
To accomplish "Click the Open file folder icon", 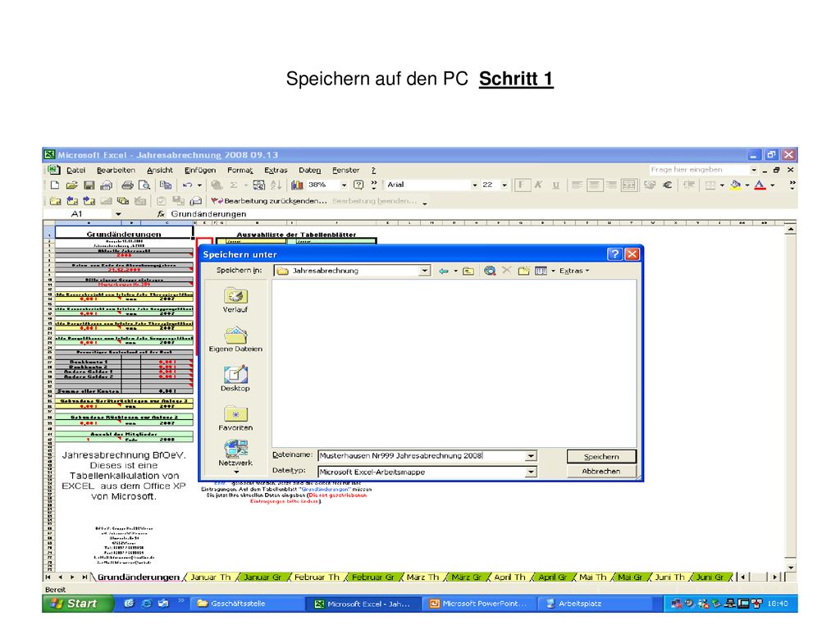I will (72, 185).
